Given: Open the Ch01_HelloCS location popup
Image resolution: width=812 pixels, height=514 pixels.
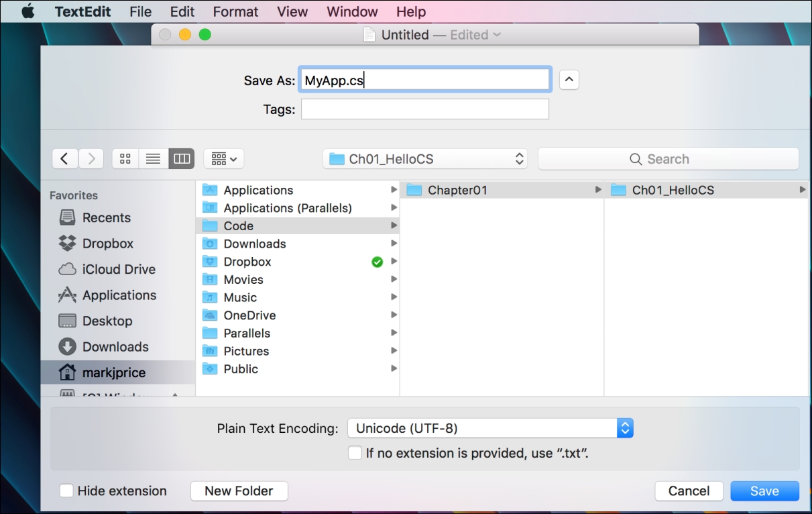Looking at the screenshot, I should (425, 159).
